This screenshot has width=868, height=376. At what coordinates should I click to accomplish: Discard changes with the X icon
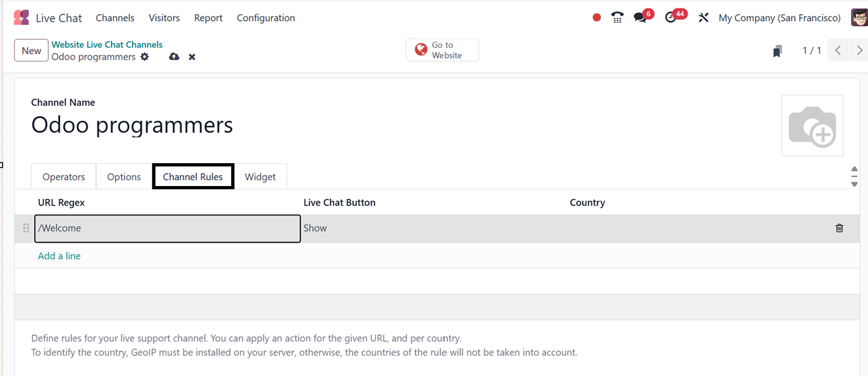[x=192, y=57]
